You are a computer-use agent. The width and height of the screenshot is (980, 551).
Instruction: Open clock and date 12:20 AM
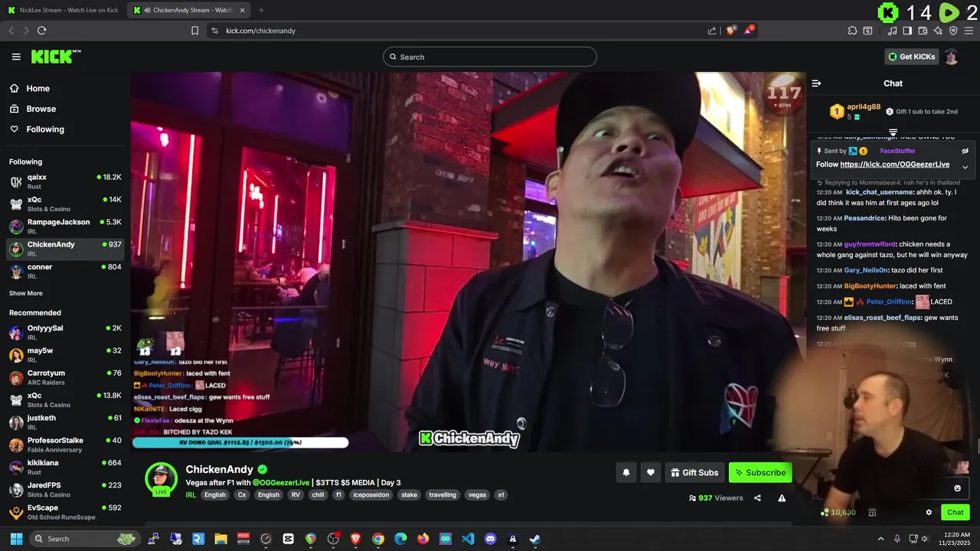pos(957,539)
